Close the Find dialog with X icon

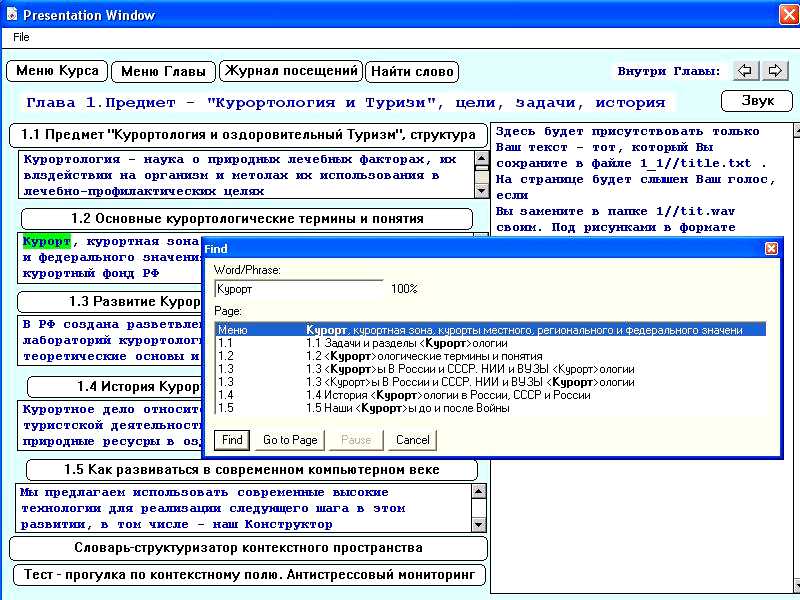click(x=771, y=248)
